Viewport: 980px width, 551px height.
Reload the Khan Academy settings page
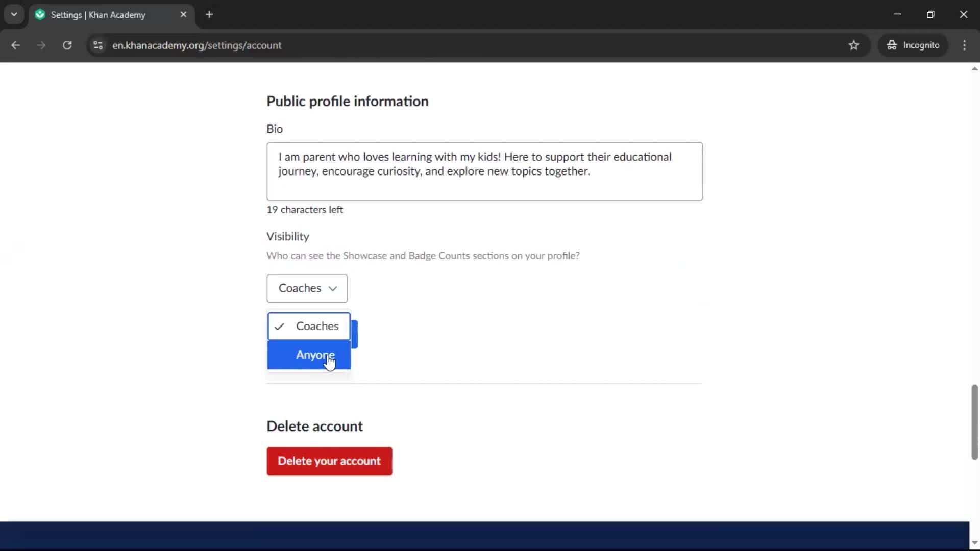[67, 45]
